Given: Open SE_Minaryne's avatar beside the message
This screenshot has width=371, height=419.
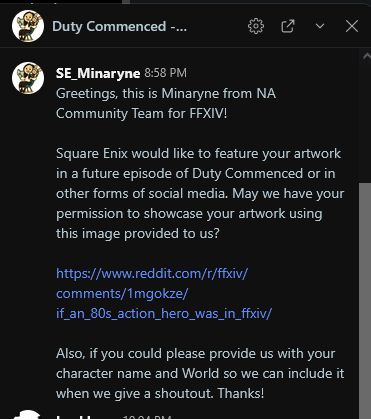Looking at the screenshot, I should pos(28,78).
